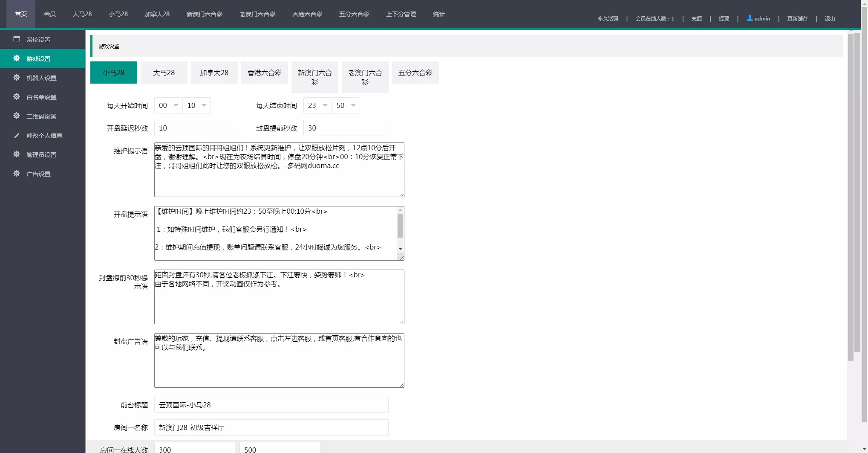The width and height of the screenshot is (868, 453).
Task: Click the 前台标题 input field
Action: click(271, 405)
